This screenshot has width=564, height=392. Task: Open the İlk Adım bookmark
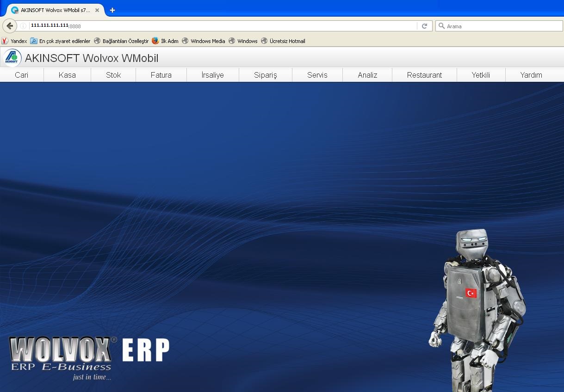pos(165,41)
